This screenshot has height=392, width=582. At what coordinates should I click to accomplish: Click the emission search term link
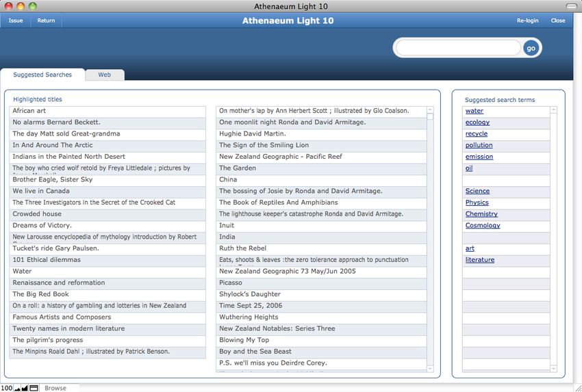479,157
